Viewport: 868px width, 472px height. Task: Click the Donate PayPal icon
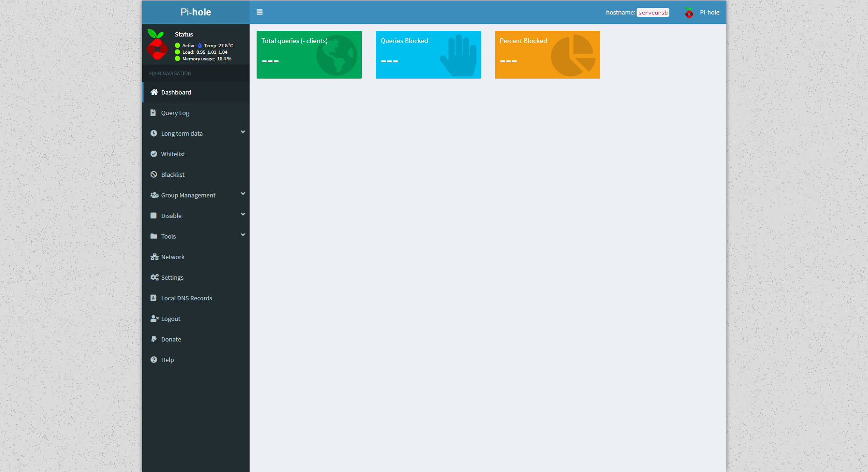tap(154, 339)
